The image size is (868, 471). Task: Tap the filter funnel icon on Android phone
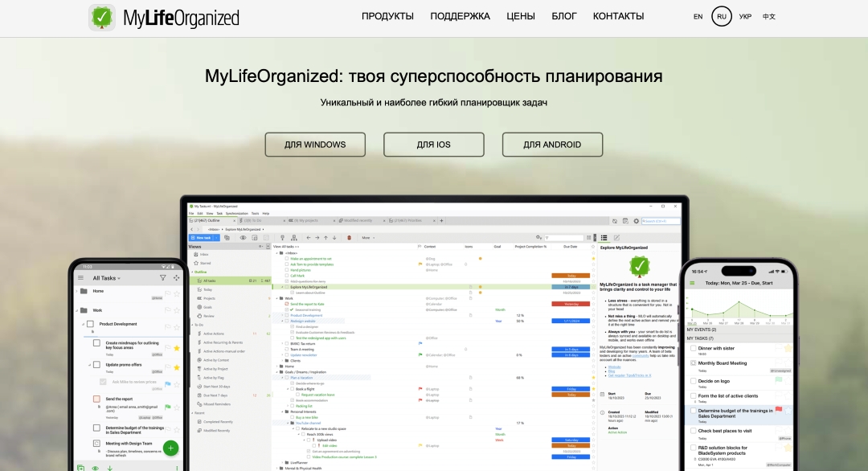point(162,278)
